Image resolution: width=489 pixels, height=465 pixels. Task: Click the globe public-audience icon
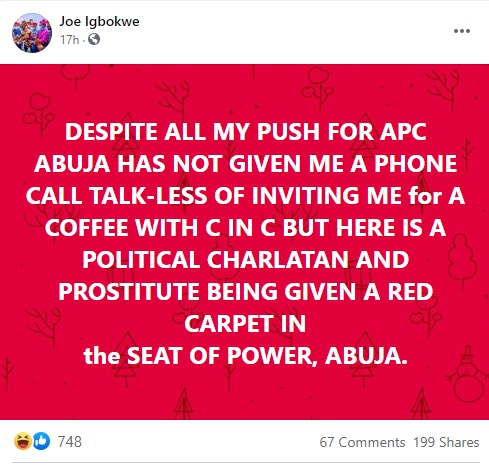click(94, 39)
